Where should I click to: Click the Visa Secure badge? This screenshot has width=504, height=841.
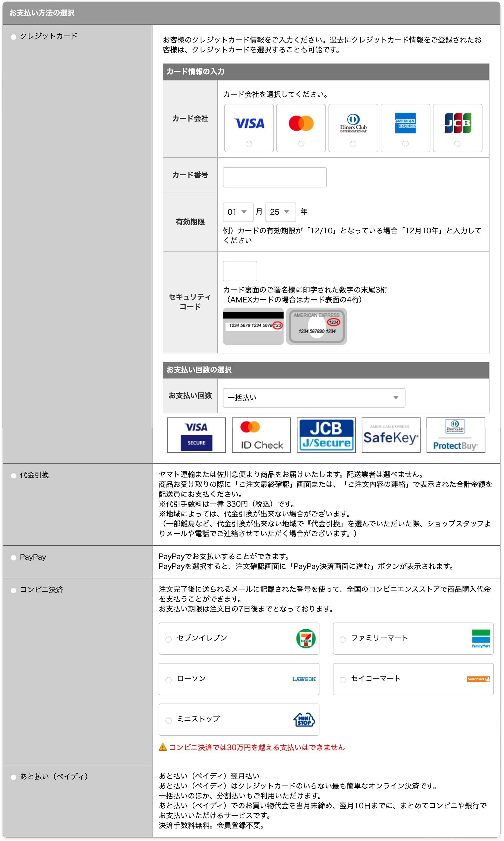196,435
